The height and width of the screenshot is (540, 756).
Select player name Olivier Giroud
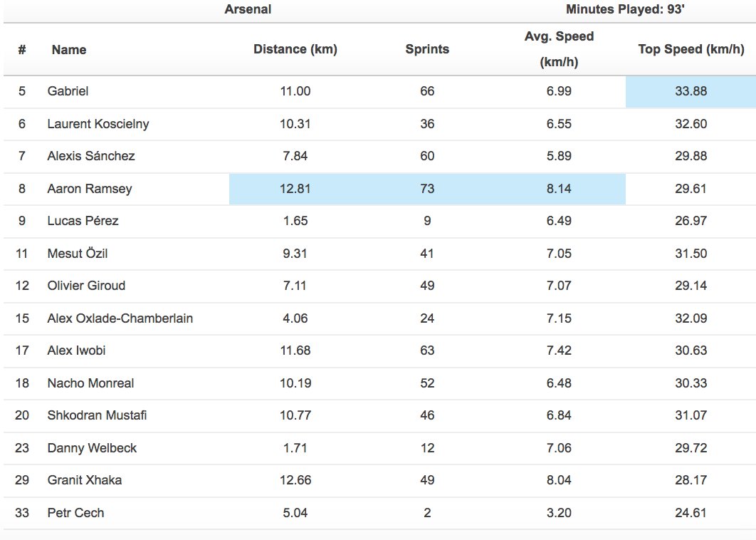point(86,286)
